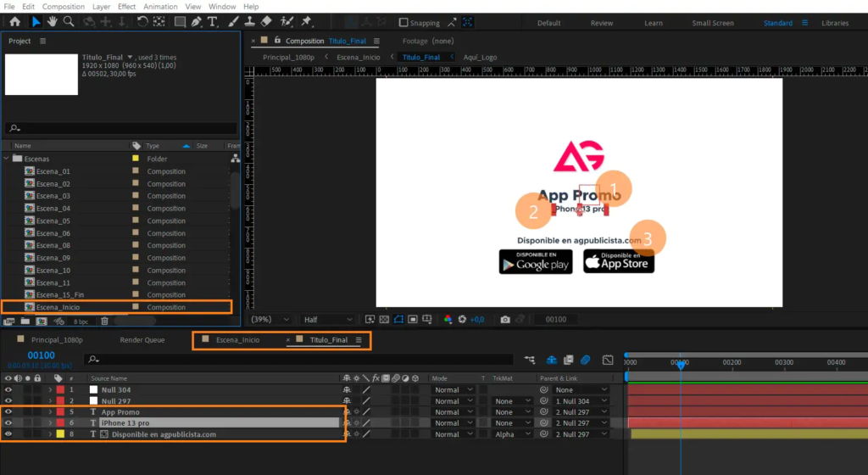Image resolution: width=868 pixels, height=475 pixels.
Task: Toggle hide shy layers switch in timeline
Action: (x=551, y=360)
